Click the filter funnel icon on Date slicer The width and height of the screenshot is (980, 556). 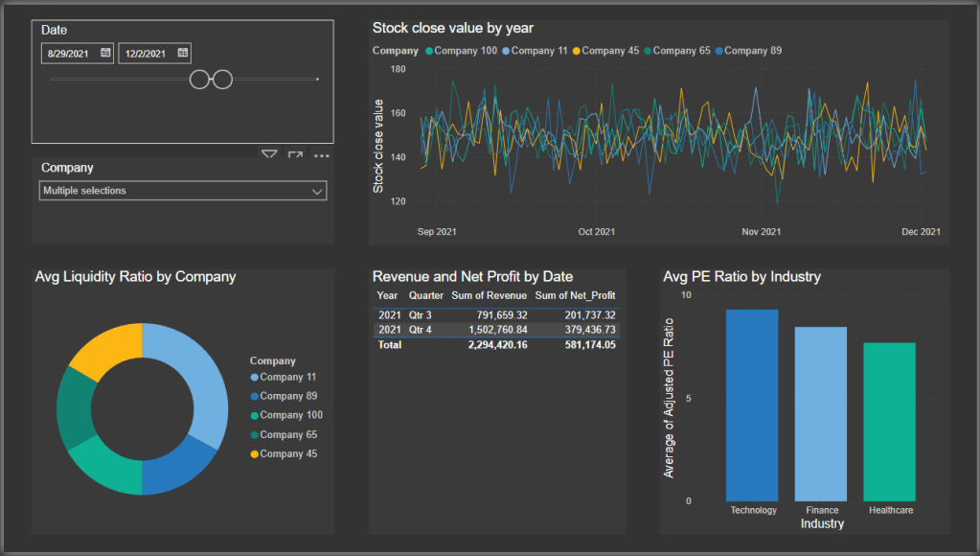coord(269,154)
